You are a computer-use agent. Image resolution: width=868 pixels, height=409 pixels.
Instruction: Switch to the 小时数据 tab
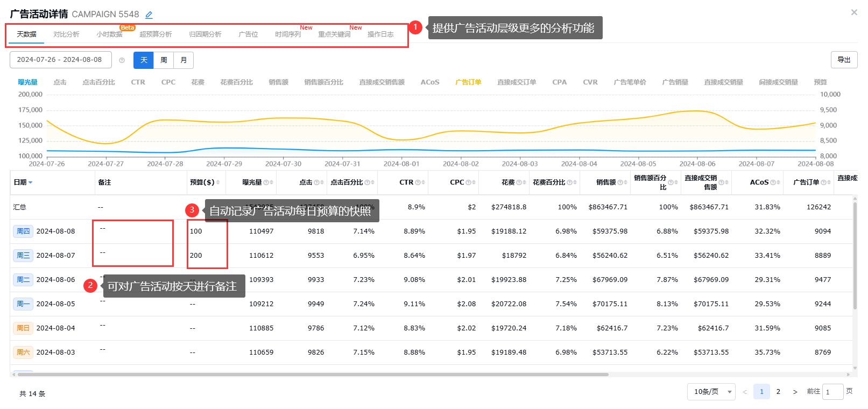[109, 34]
